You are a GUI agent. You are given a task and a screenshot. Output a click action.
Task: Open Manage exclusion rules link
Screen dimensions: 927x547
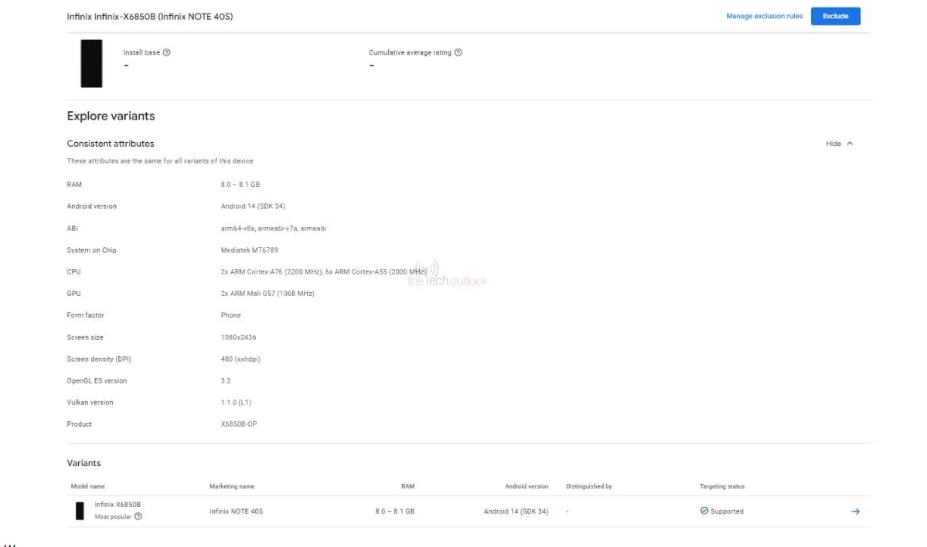[764, 16]
